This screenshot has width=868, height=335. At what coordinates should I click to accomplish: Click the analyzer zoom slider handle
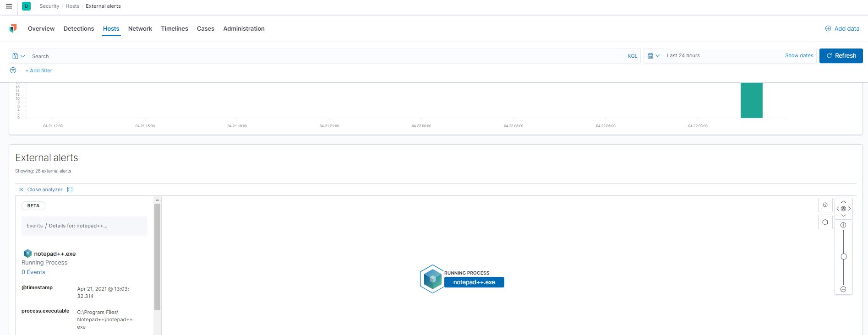pyautogui.click(x=843, y=257)
